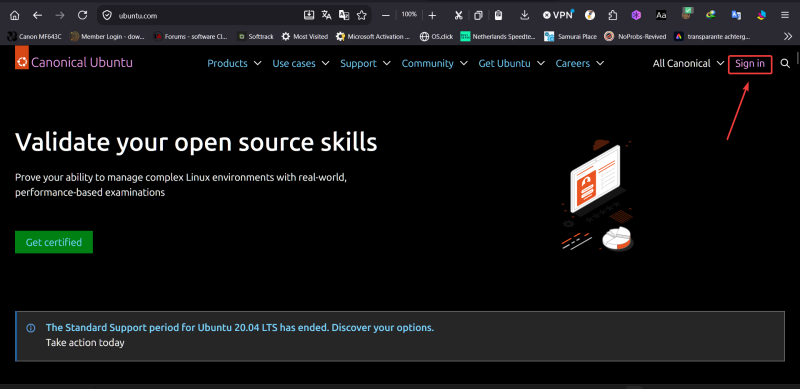Open the translate page icon

(x=327, y=15)
